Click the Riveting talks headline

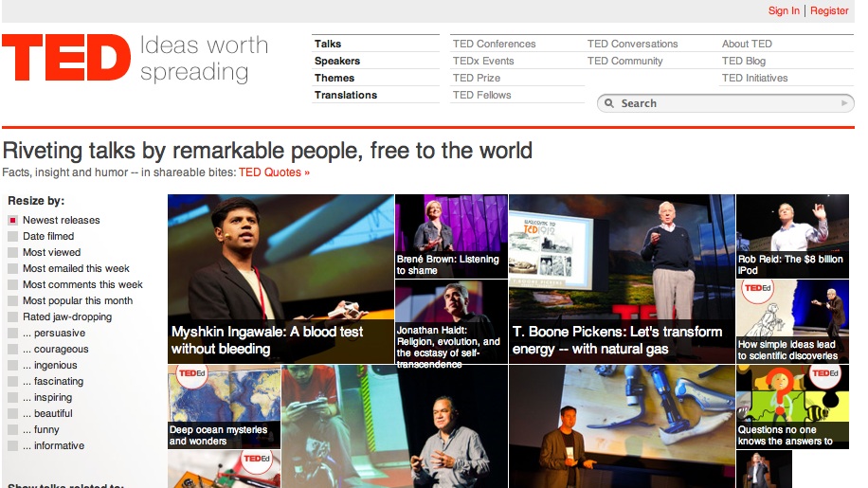coord(267,151)
